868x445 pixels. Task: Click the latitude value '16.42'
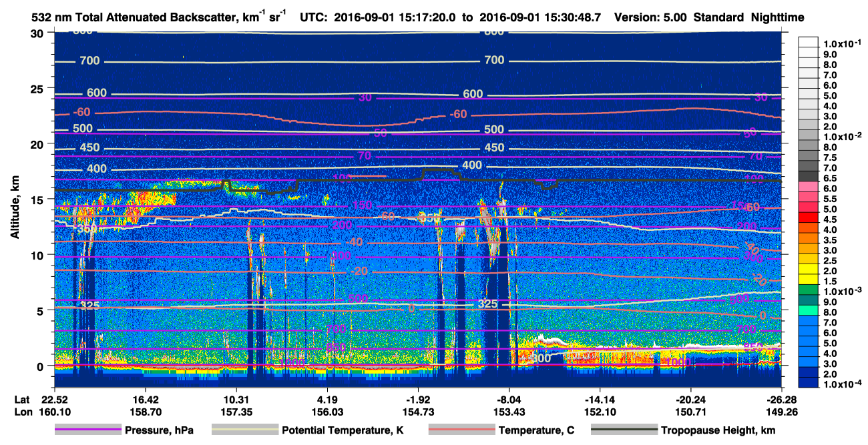(145, 400)
